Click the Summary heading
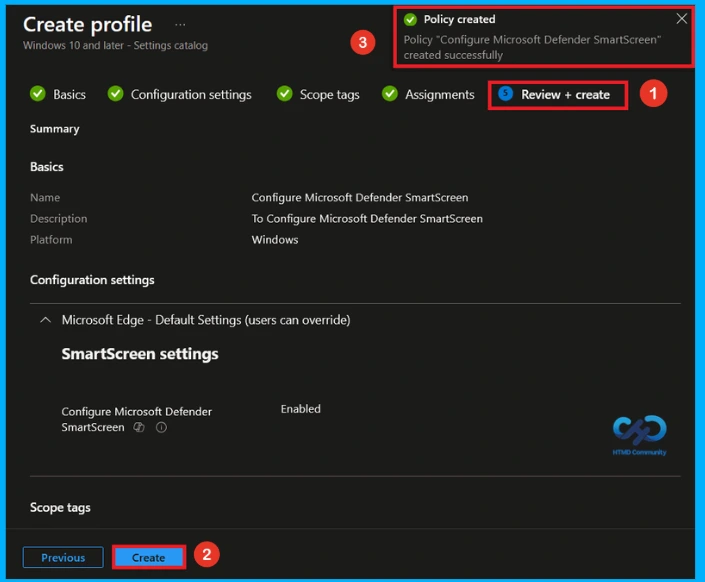 [x=54, y=129]
